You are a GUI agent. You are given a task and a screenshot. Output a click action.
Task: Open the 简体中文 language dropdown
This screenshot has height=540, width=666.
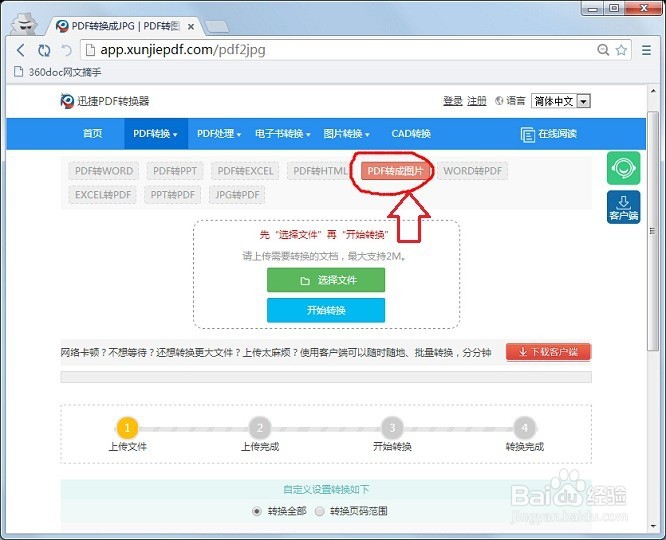point(561,101)
